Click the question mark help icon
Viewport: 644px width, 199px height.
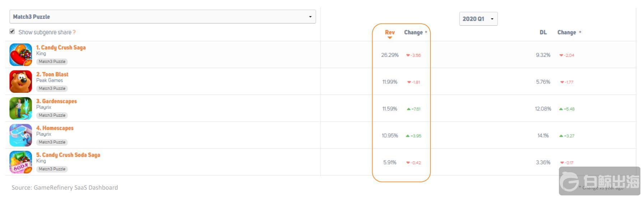(x=74, y=32)
